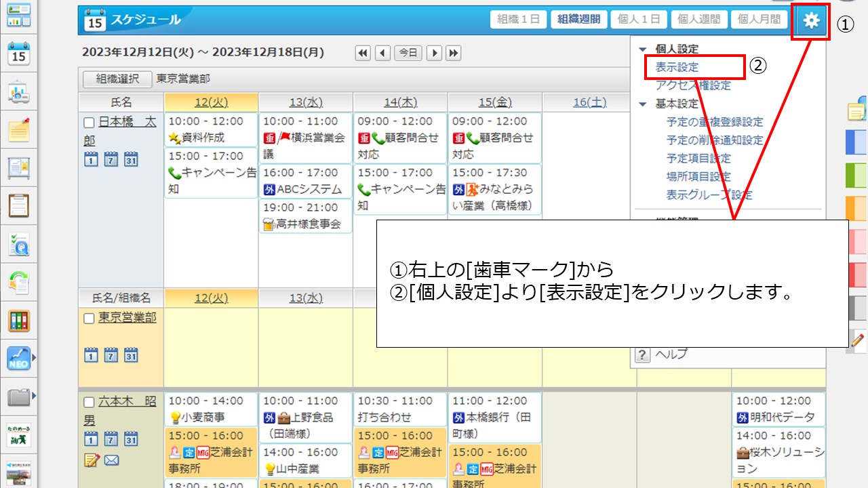Click the schedule calendar icon in left sidebar
Viewport: 868px width, 488px height.
pos(19,54)
